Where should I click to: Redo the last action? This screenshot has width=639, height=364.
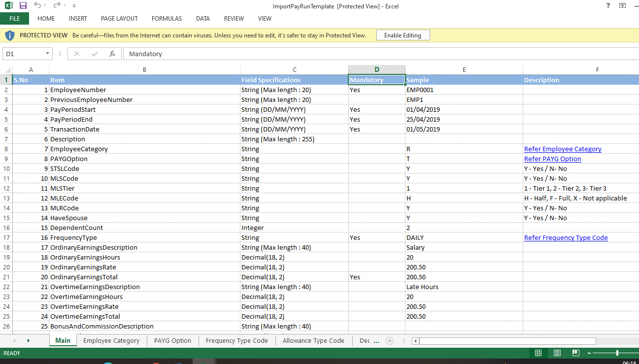click(x=56, y=6)
